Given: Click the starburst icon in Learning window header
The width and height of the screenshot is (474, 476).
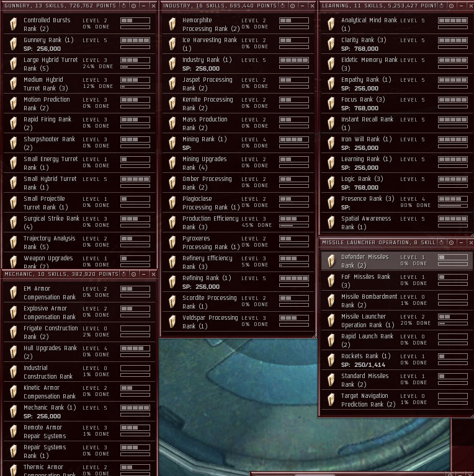Looking at the screenshot, I should point(442,6).
